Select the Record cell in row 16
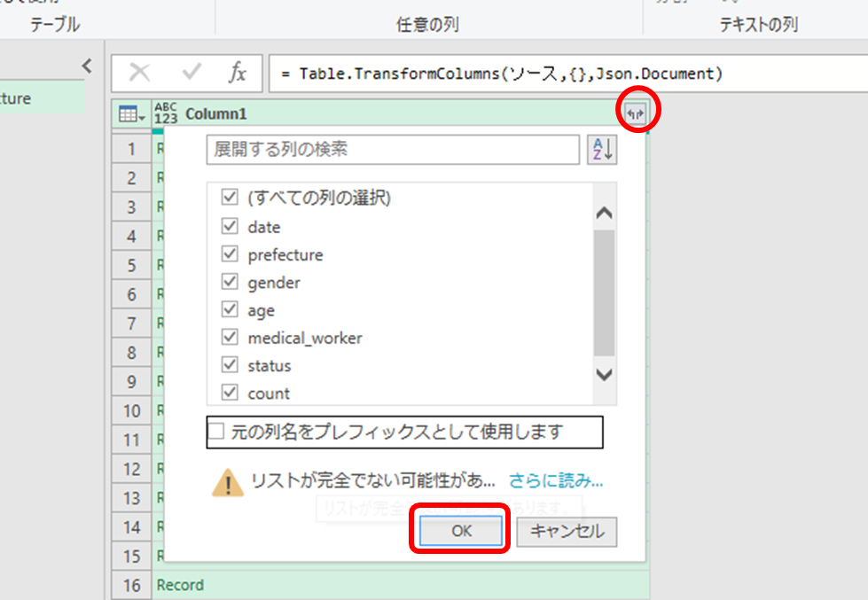868x600 pixels. tap(400, 585)
